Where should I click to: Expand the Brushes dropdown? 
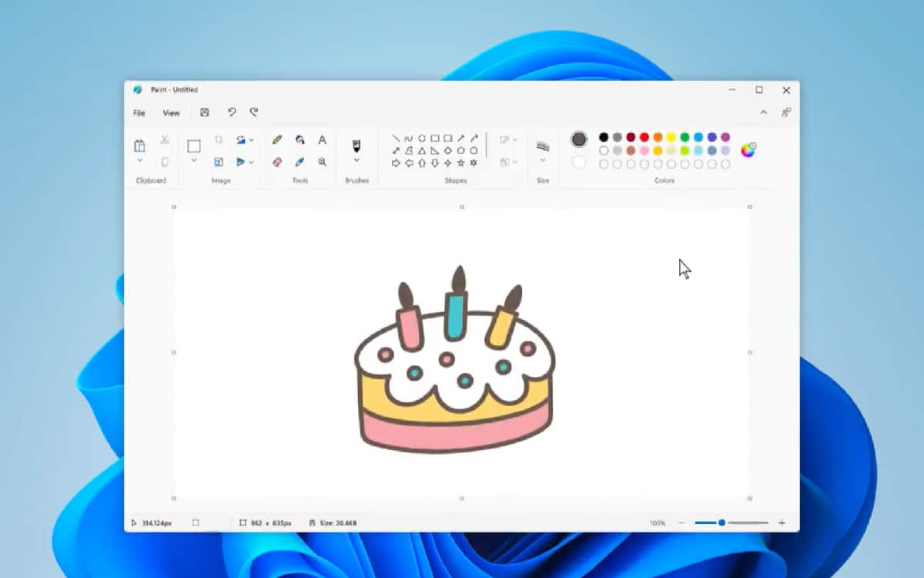tap(357, 160)
